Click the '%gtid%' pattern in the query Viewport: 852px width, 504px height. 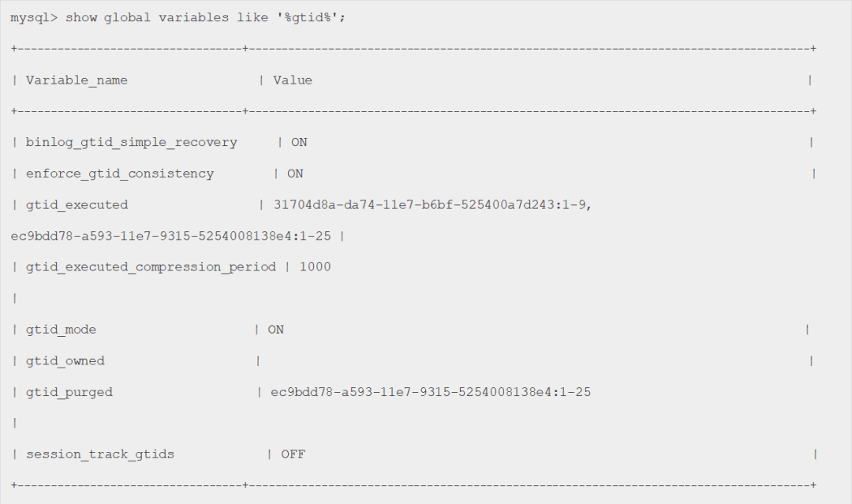(x=312, y=17)
